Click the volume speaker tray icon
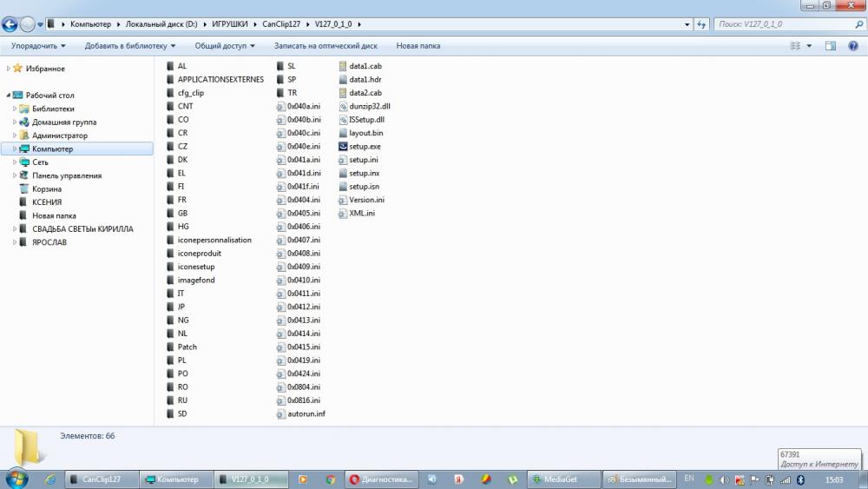 click(724, 480)
